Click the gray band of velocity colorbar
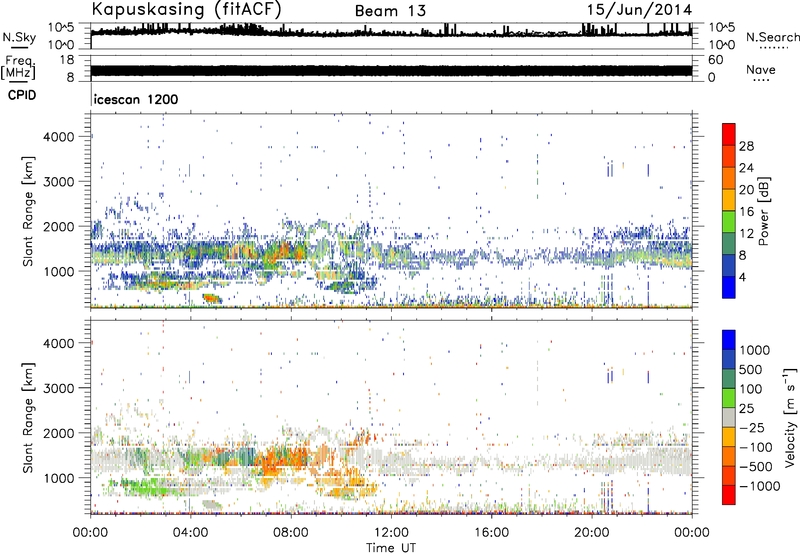This screenshot has width=800, height=554. (729, 417)
